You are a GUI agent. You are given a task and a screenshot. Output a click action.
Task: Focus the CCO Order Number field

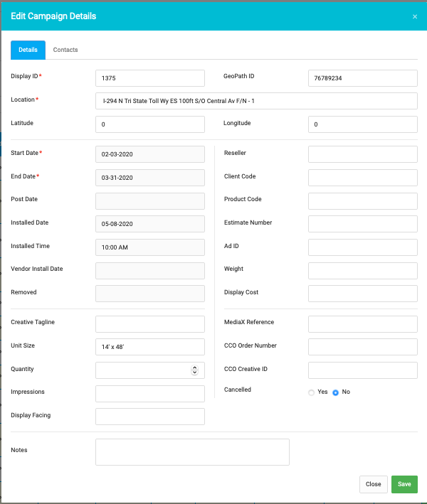point(363,347)
